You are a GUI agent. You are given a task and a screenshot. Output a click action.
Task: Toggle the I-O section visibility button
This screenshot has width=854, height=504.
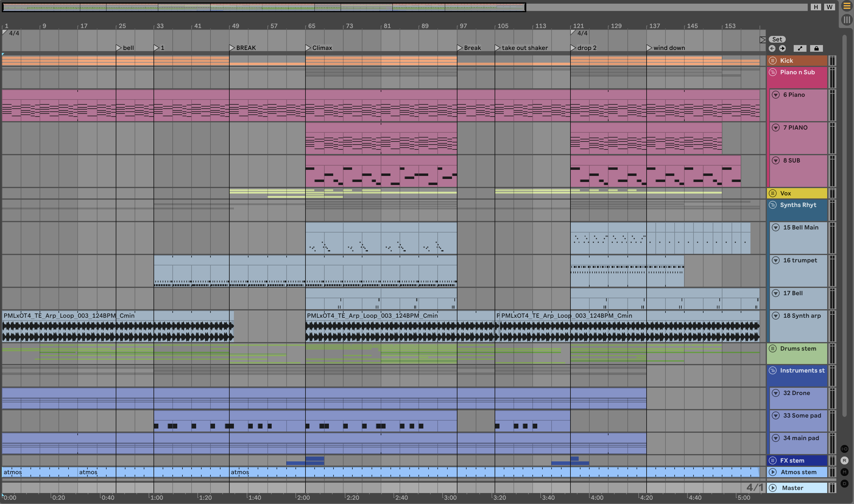point(845,449)
